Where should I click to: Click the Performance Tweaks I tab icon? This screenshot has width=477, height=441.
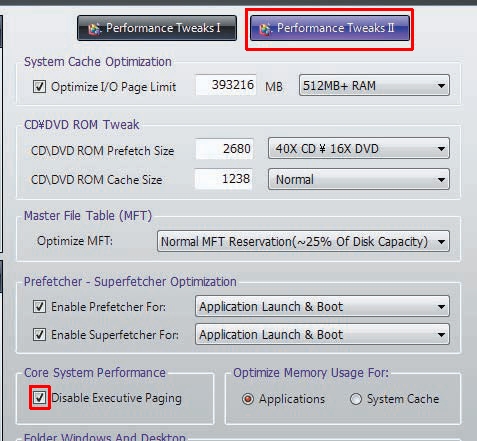[x=95, y=29]
